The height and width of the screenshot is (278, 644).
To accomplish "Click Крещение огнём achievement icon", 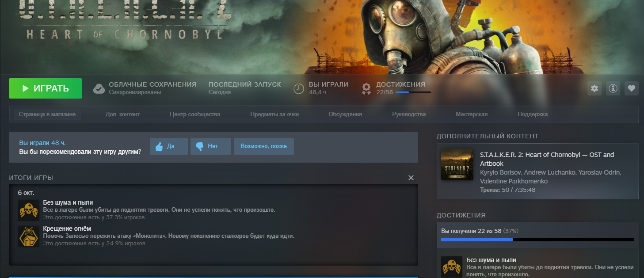I will [29, 236].
